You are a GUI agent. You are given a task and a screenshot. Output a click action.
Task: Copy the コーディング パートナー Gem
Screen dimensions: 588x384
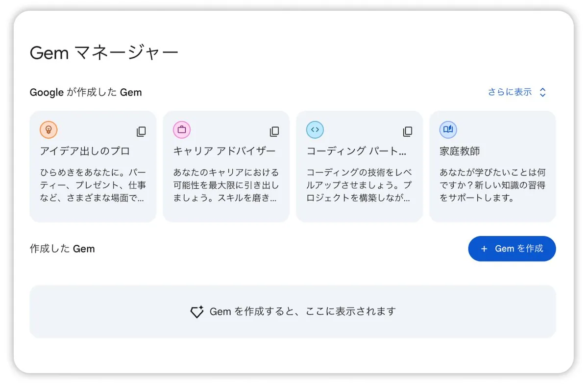pos(408,131)
